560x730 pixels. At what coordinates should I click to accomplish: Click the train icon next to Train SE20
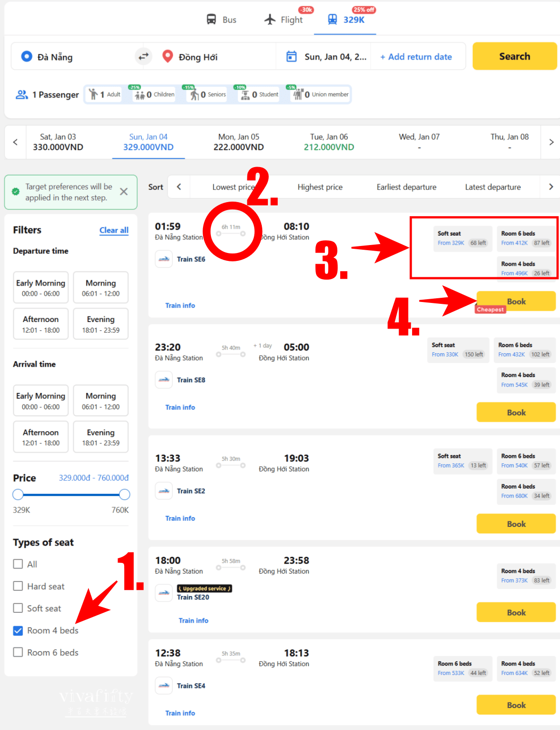click(x=164, y=593)
